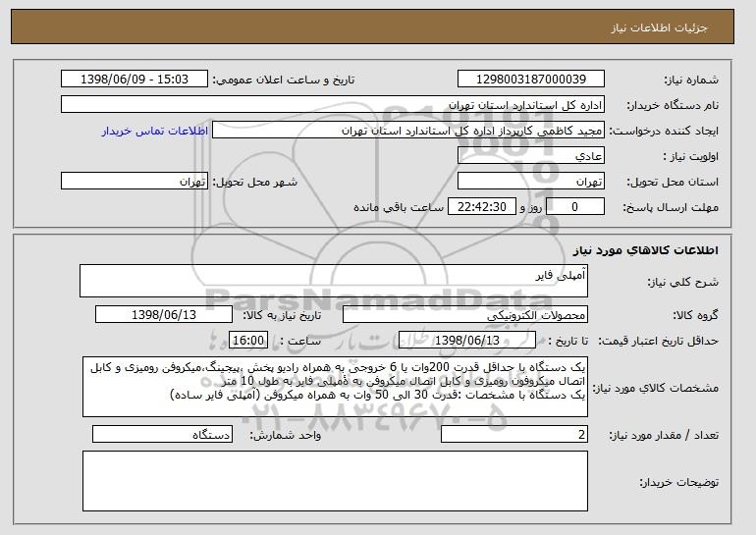Click the label مهلت ارسال پاسخ:
The width and height of the screenshot is (756, 535).
point(671,207)
